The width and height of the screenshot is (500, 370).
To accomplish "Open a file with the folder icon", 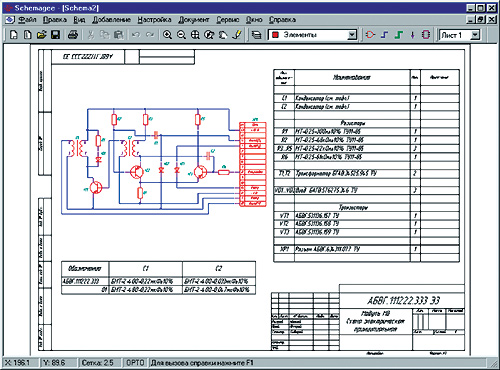I will [42, 34].
